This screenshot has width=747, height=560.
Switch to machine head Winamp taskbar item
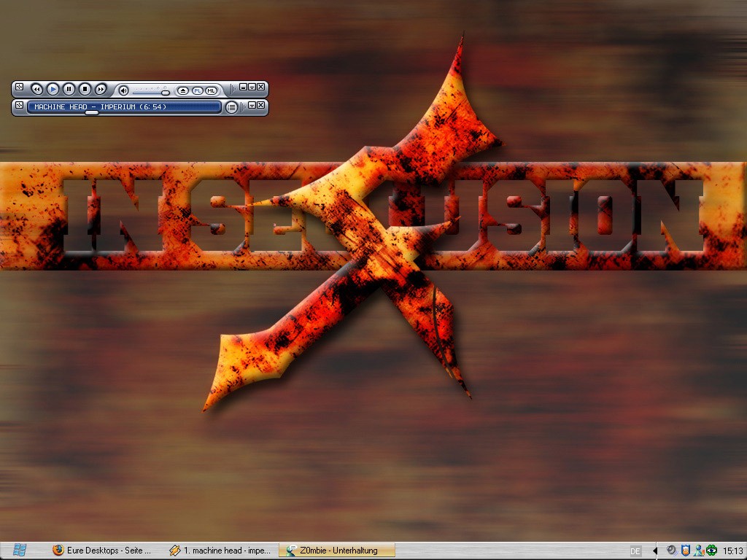tap(220, 551)
